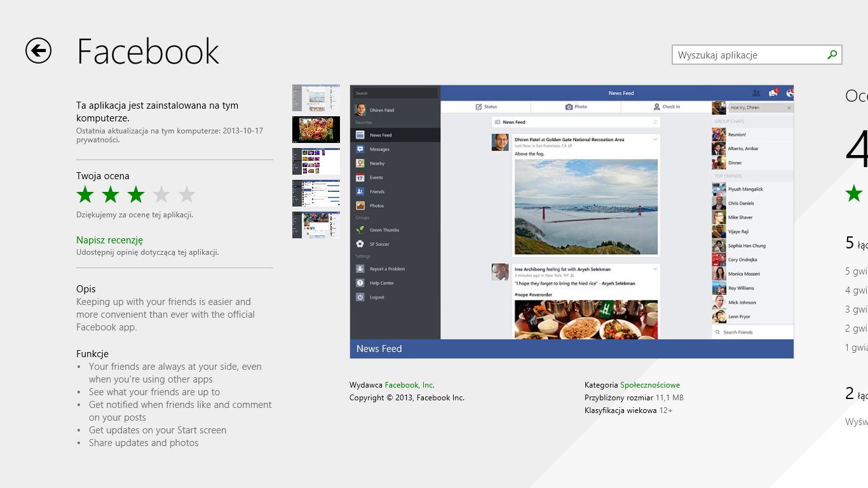
Task: Click the 'Facebook' page title
Action: point(148,51)
